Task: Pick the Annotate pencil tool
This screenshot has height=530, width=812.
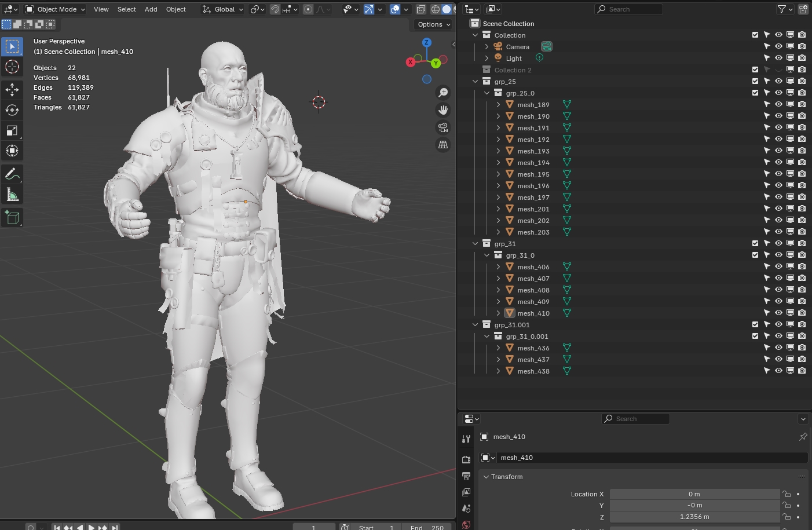Action: [x=12, y=174]
